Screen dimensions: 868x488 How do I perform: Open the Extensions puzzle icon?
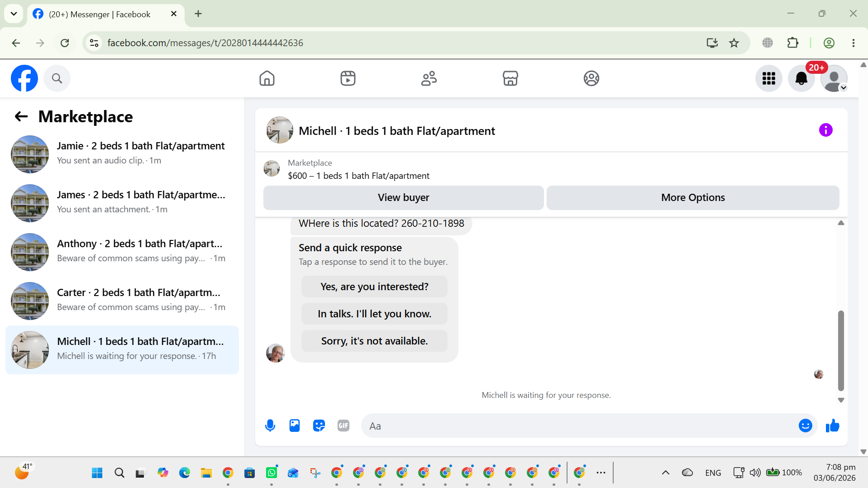(x=793, y=43)
